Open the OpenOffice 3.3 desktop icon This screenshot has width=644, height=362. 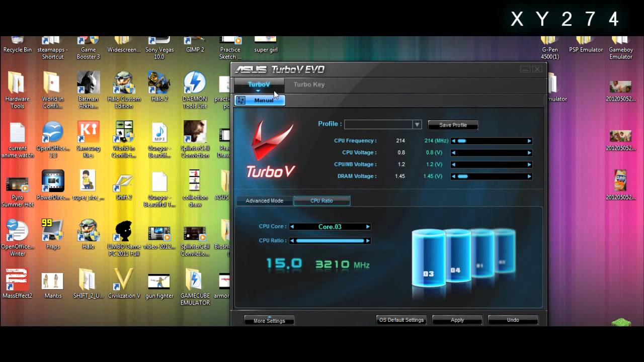point(52,140)
